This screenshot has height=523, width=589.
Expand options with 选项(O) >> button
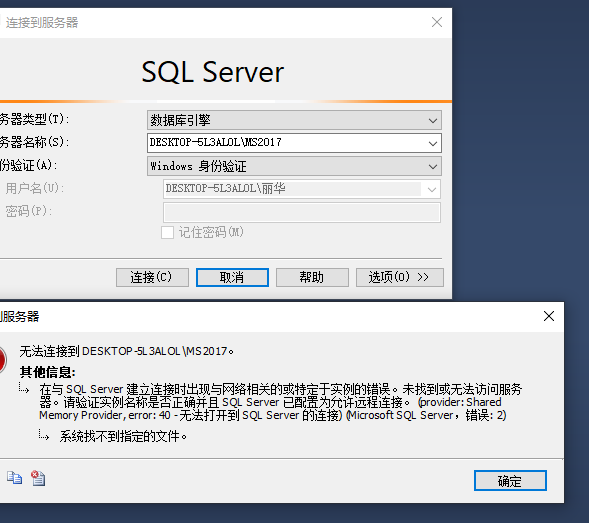click(400, 277)
